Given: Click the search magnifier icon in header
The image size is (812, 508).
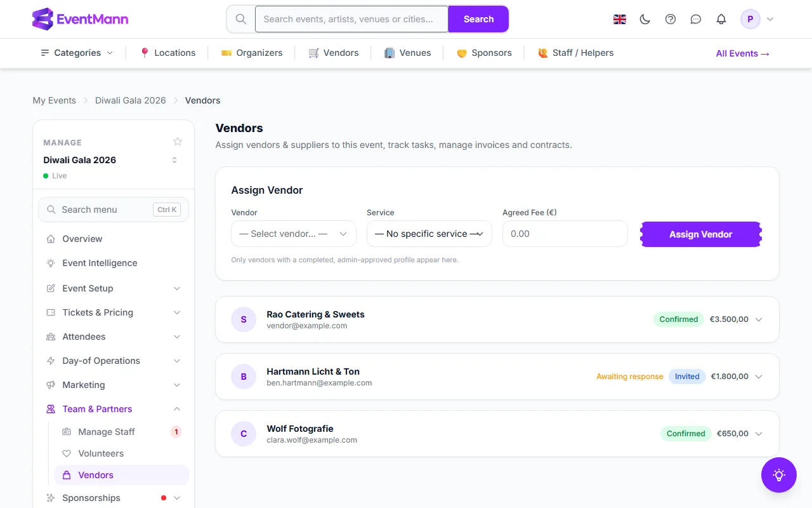Looking at the screenshot, I should click(241, 19).
